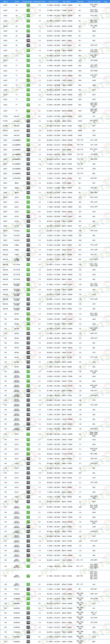This screenshot has height=644, width=110.
Task: Click the BKC, BLS, BXE engine code cell
Action: [x=94, y=497]
